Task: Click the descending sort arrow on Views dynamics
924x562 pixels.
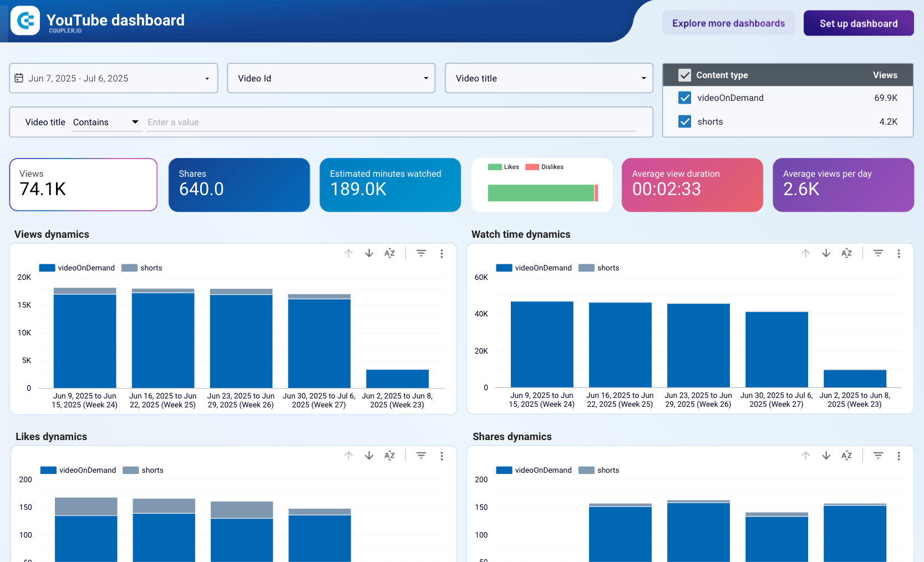Action: coord(369,253)
